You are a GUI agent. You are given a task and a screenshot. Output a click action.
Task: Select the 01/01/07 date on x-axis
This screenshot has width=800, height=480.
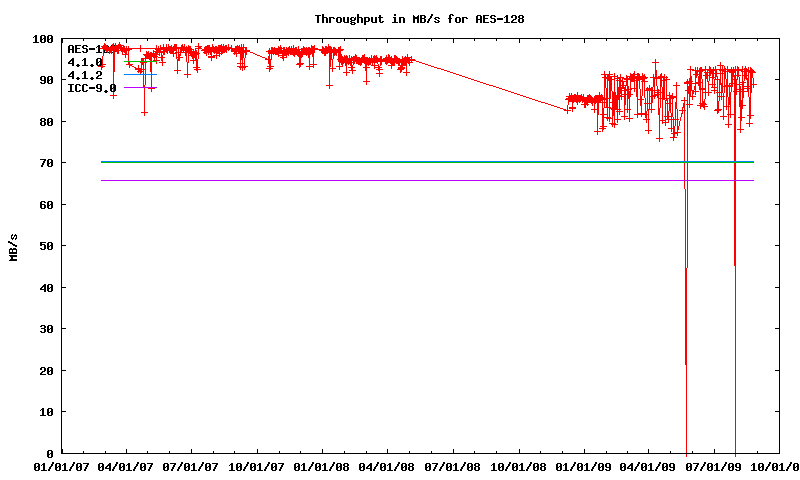click(62, 466)
